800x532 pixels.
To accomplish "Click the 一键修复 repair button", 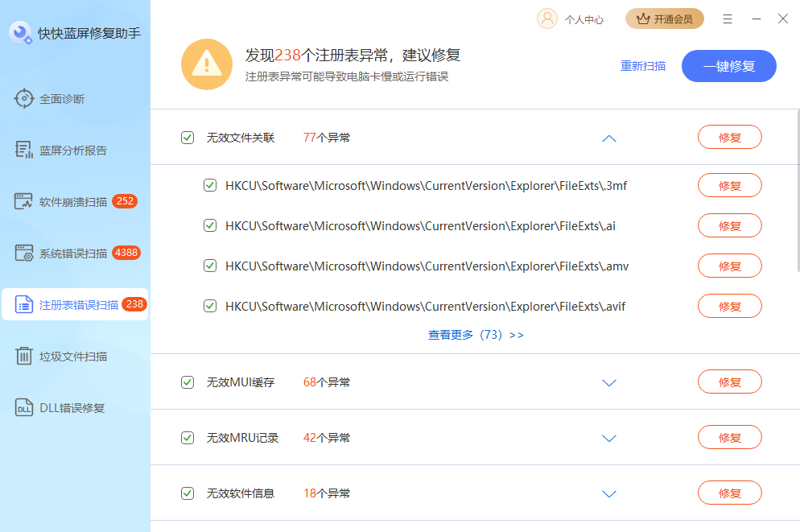I will [x=728, y=66].
